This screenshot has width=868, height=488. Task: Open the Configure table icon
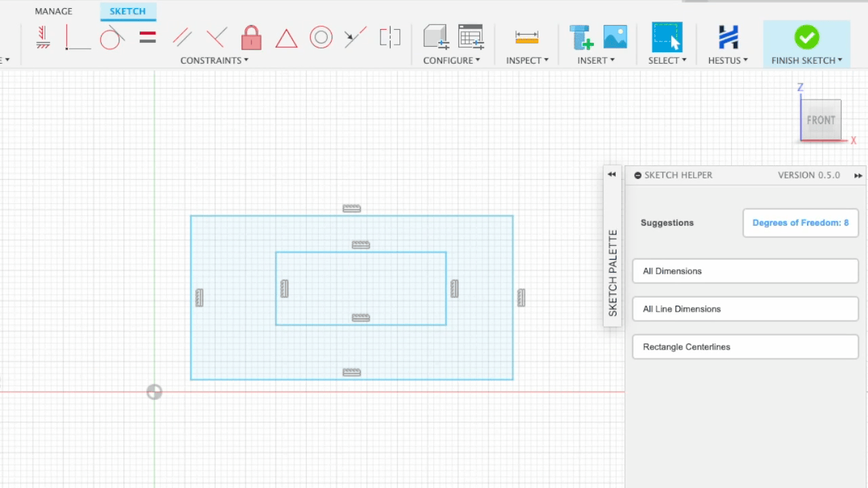pyautogui.click(x=471, y=37)
